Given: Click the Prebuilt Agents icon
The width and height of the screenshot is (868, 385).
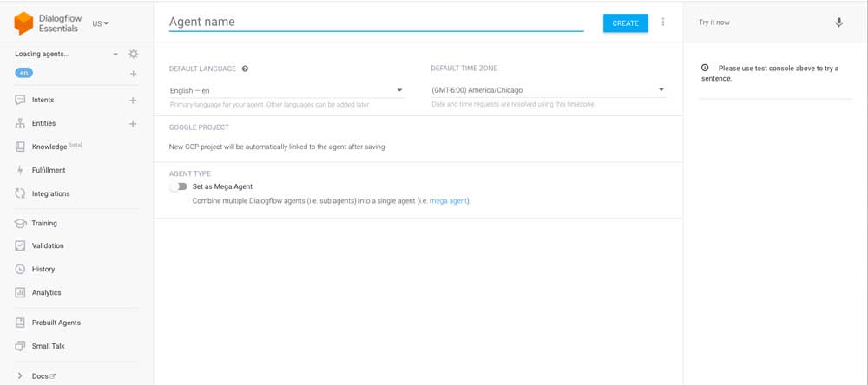Looking at the screenshot, I should [20, 323].
